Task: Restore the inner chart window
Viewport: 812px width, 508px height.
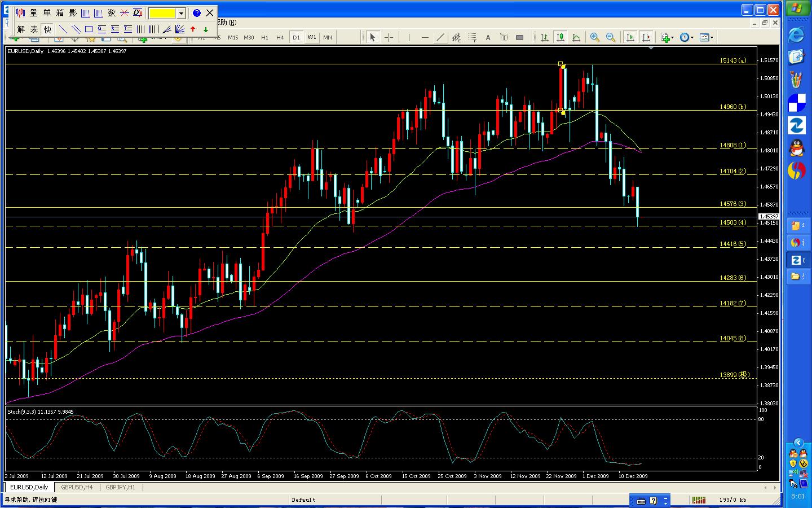Action: tap(765, 23)
